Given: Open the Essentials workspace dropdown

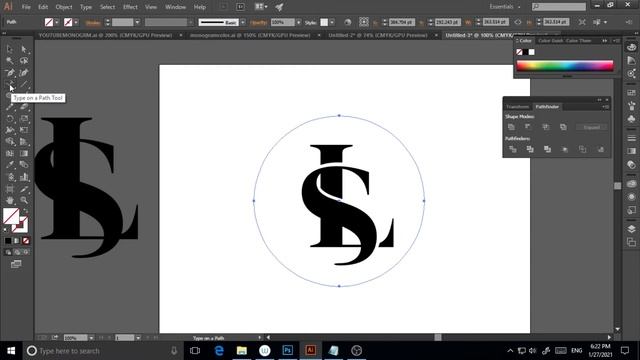Looking at the screenshot, I should pos(505,7).
